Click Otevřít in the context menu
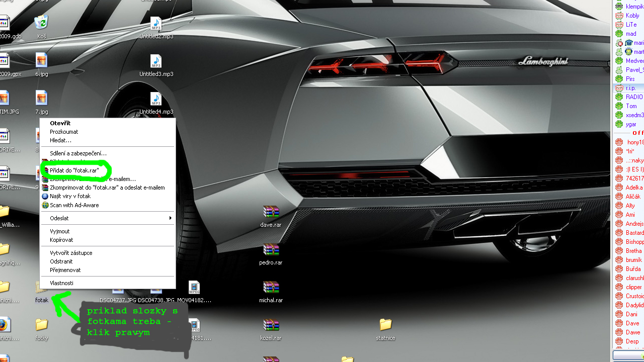Viewport: 644px width, 362px height. click(60, 123)
